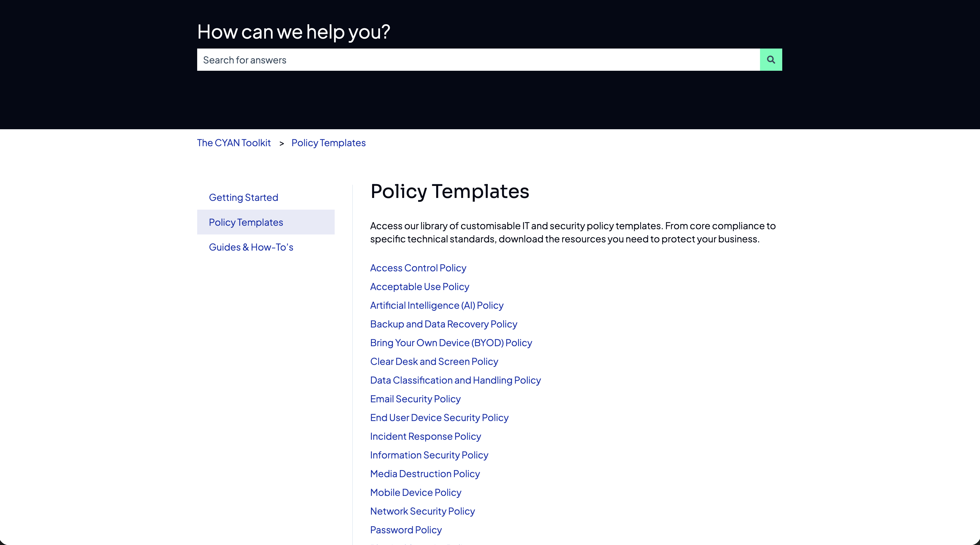
Task: Open the End User Device Security Policy
Action: pyautogui.click(x=439, y=417)
